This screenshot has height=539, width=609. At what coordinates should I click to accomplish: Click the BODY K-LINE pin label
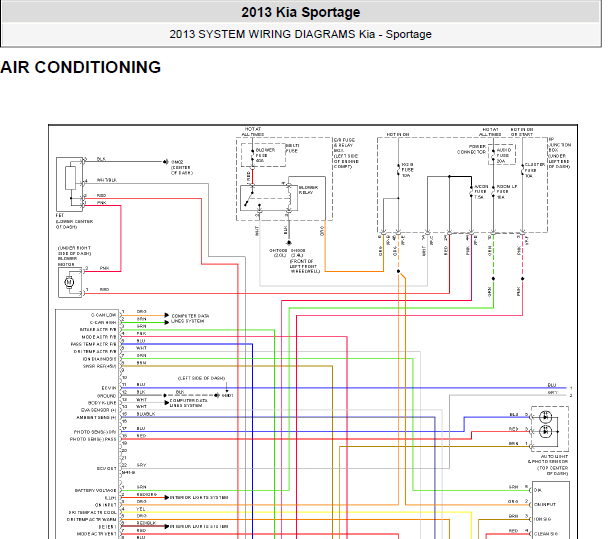pyautogui.click(x=102, y=403)
